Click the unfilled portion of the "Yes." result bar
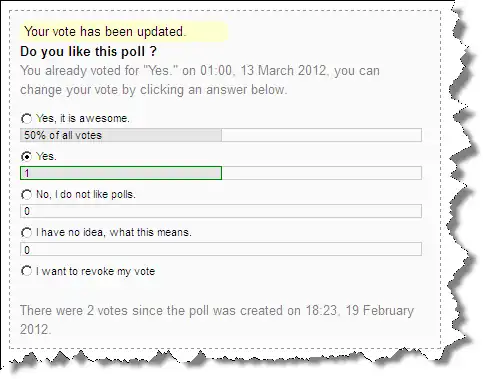 322,173
